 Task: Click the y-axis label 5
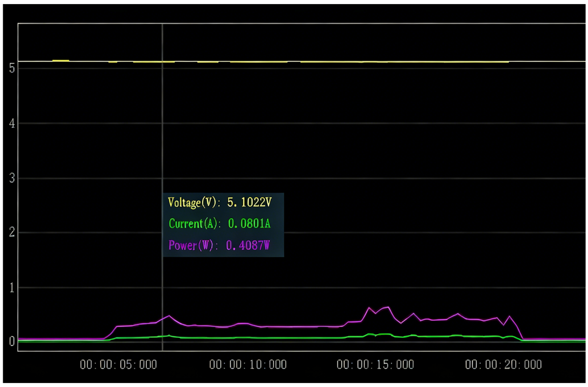pos(12,68)
